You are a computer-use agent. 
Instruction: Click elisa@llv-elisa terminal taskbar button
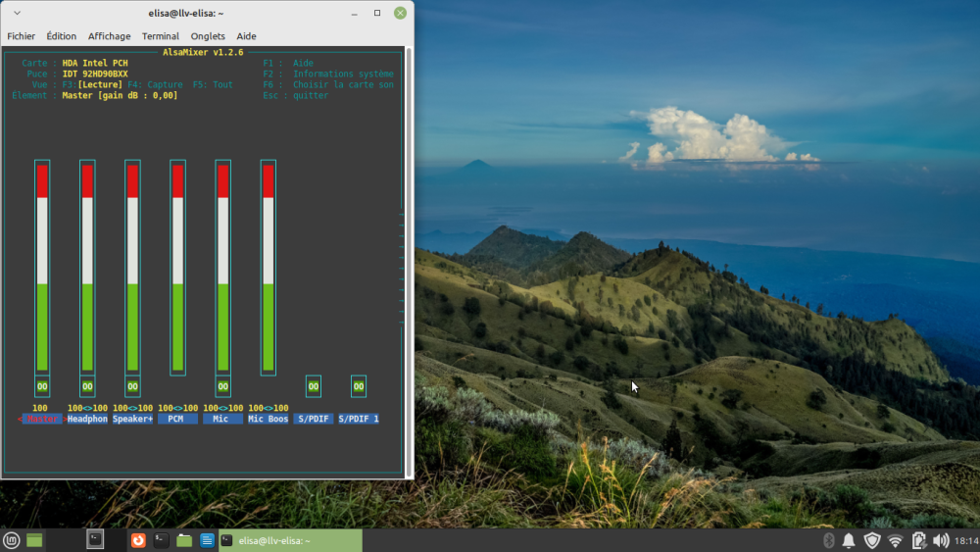click(288, 540)
